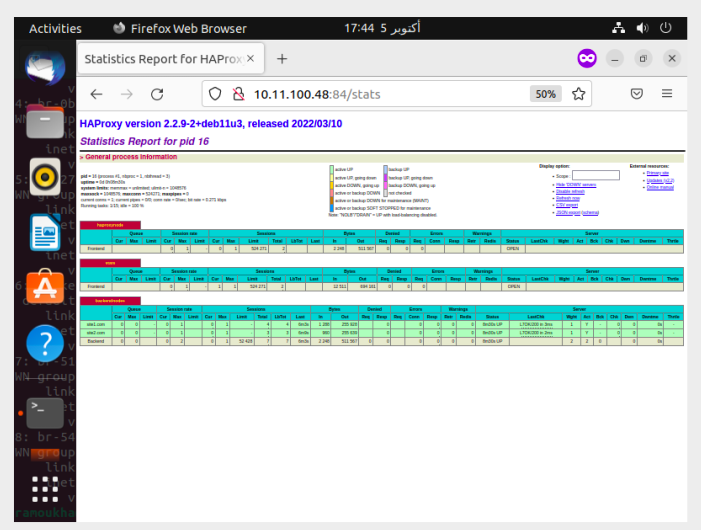Image resolution: width=701 pixels, height=530 pixels.
Task: Open the Activities overview
Action: coord(55,29)
